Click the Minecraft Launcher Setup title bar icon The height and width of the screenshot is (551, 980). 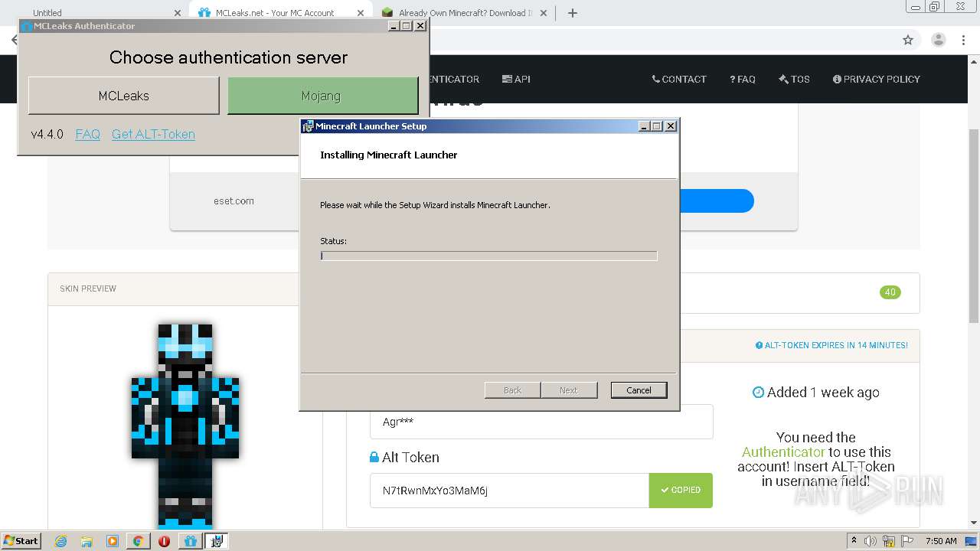[x=308, y=126]
